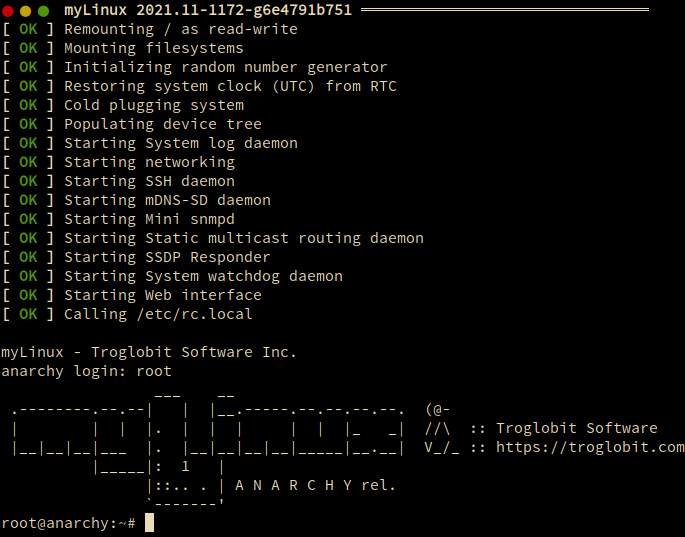Click the ASCII penguin art
This screenshot has height=537, width=685.
[x=438, y=428]
